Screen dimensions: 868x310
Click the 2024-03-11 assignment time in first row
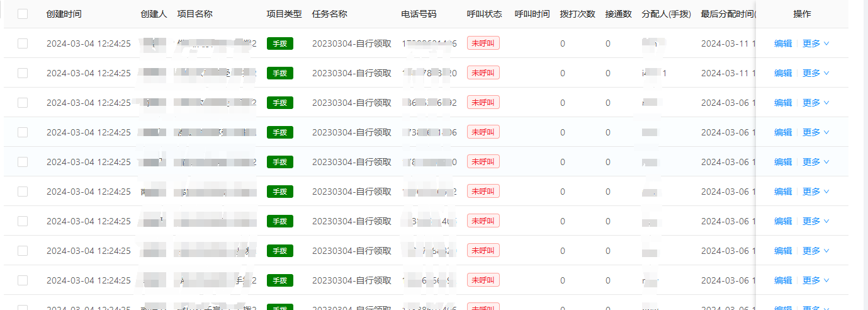tap(728, 43)
